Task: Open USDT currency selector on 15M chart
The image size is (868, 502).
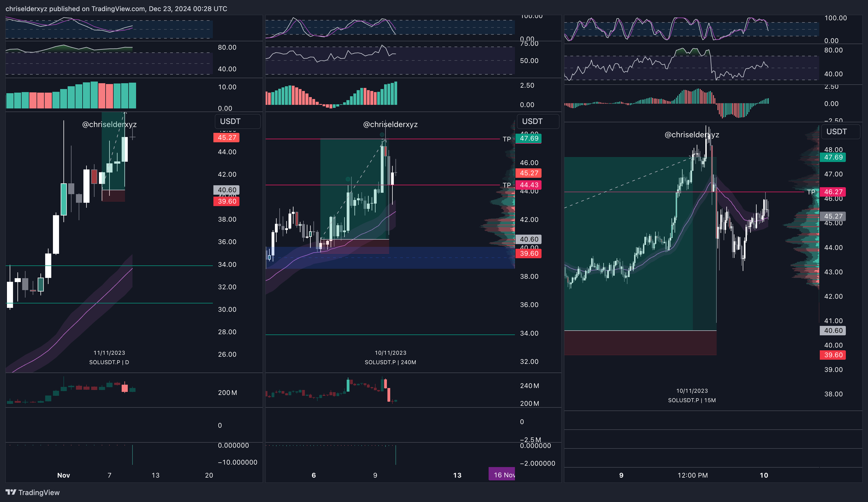Action: [841, 132]
